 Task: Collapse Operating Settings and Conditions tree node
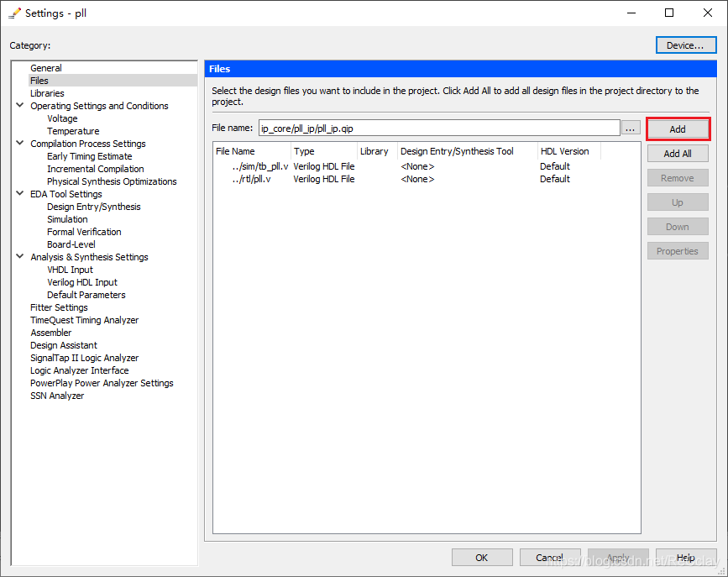pos(20,106)
